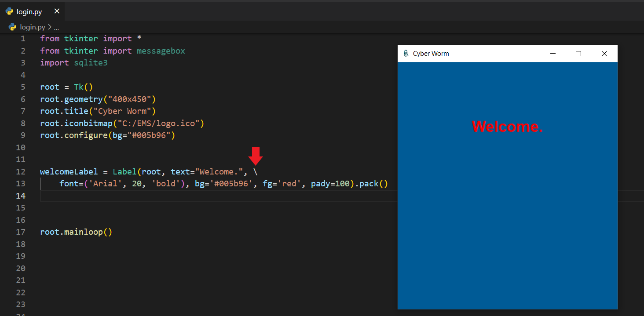Screen dimensions: 644x316
Task: Place cursor on empty line 14
Action: click(176, 196)
